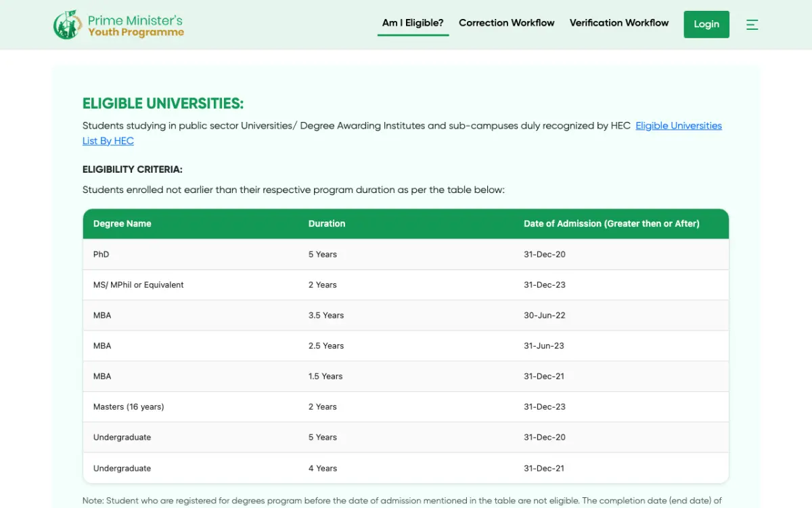812x508 pixels.
Task: Select the MS/ MPhil or Equivalent cell
Action: click(x=139, y=284)
